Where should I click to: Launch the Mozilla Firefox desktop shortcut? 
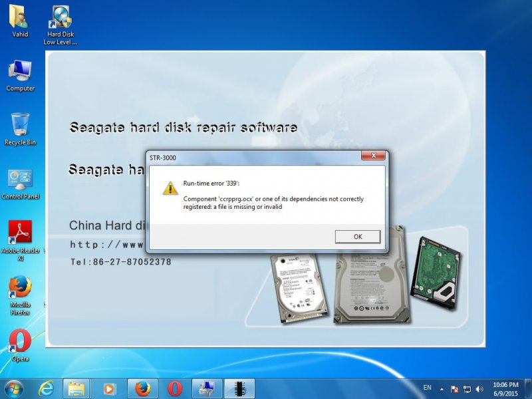[20, 295]
